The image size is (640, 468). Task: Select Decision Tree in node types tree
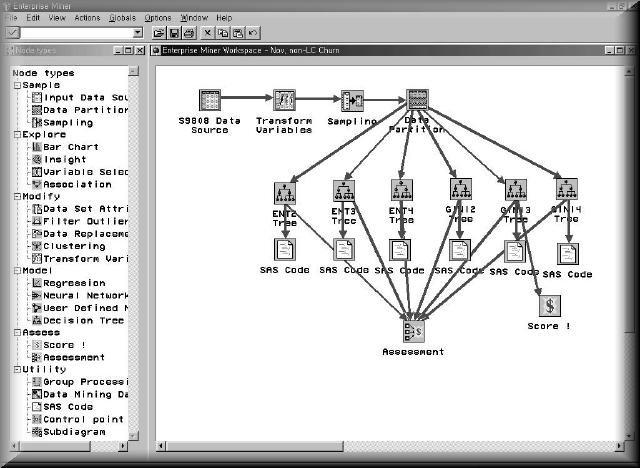[x=78, y=320]
